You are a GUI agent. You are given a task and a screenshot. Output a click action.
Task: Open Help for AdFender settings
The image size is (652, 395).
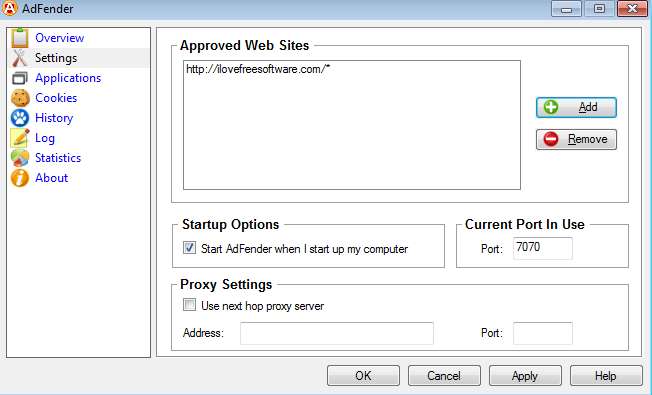[x=606, y=376]
